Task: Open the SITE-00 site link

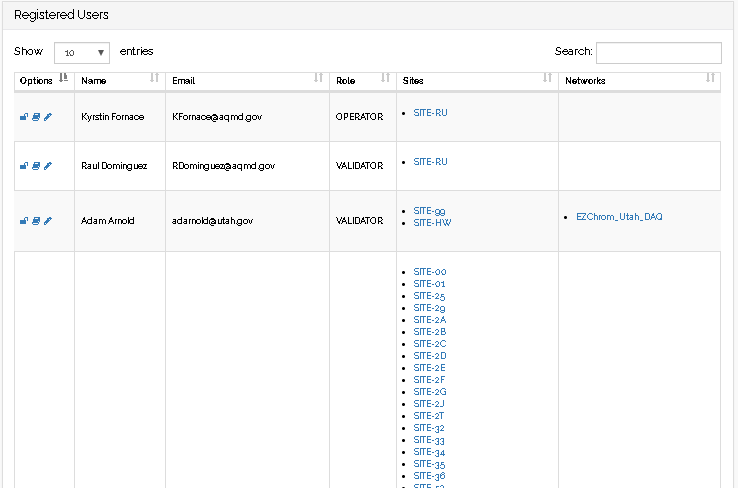Action: click(x=430, y=272)
